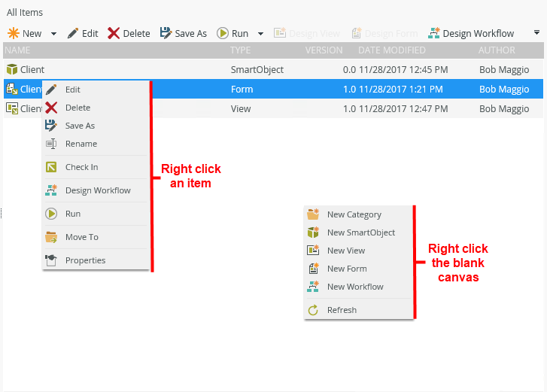Click the Properties icon in context menu

[51, 260]
